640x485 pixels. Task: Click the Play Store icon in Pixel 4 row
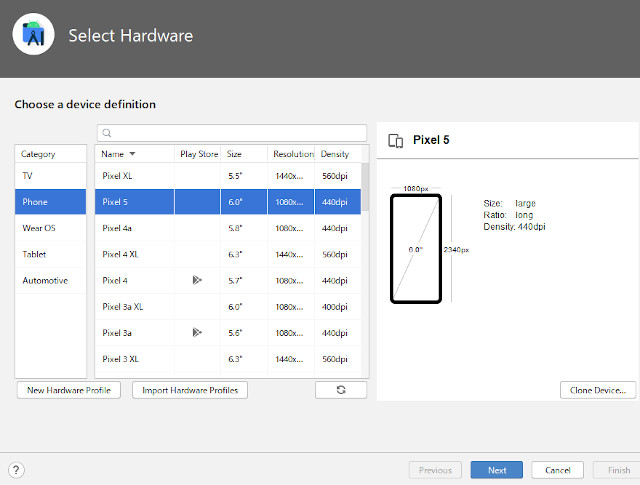(197, 280)
